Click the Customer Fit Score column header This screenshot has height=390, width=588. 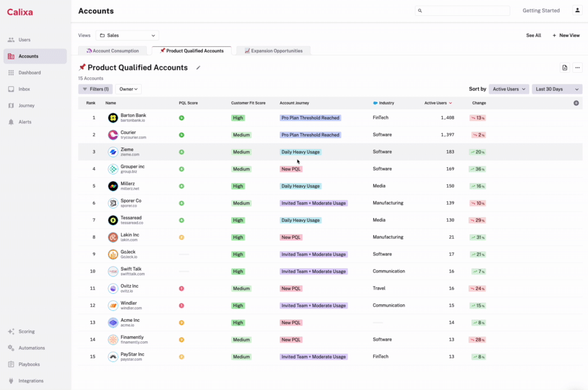point(248,103)
